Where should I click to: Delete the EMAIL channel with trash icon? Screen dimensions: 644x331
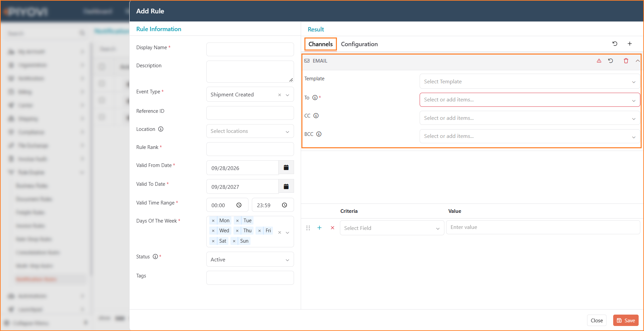click(x=626, y=61)
